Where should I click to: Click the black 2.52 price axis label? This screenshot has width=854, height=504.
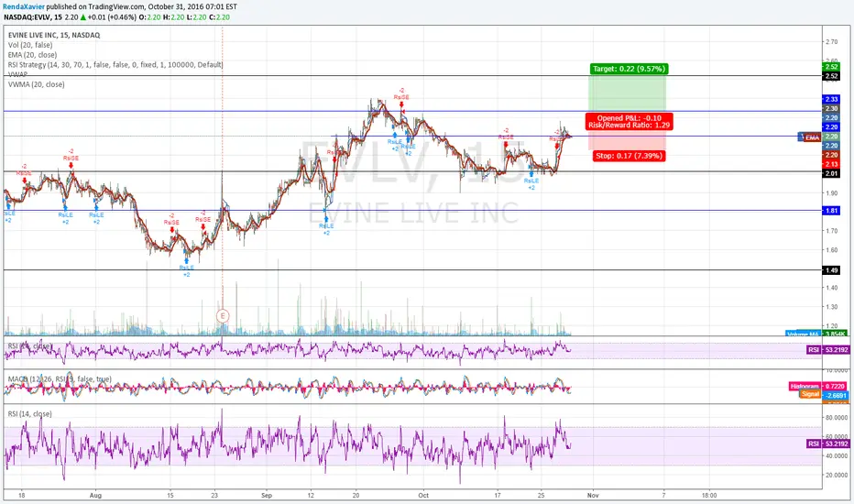[x=831, y=76]
